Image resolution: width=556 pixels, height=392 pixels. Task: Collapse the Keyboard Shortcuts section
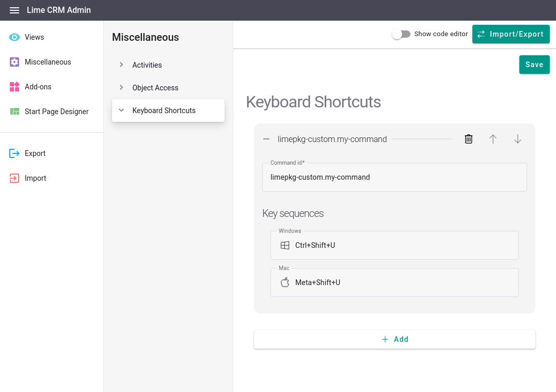121,110
